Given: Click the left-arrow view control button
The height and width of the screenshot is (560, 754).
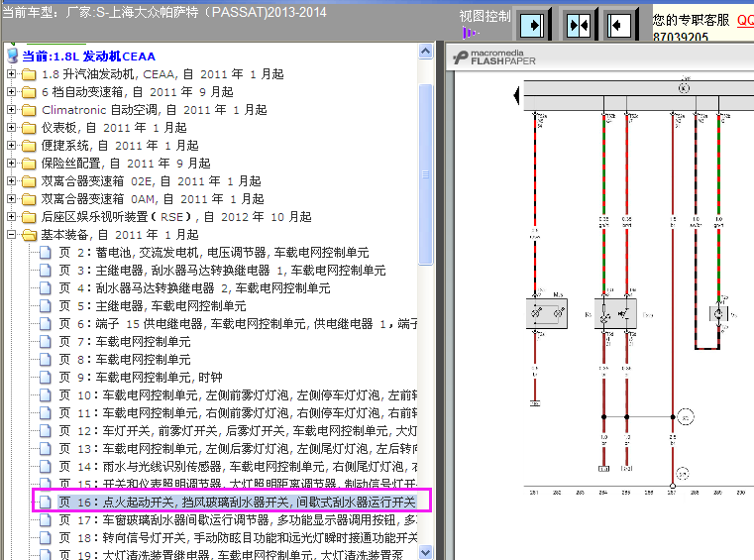Looking at the screenshot, I should [619, 24].
